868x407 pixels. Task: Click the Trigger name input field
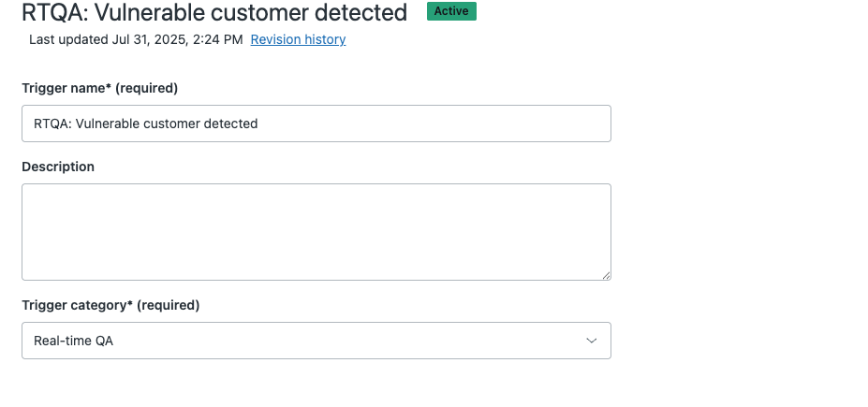[316, 124]
